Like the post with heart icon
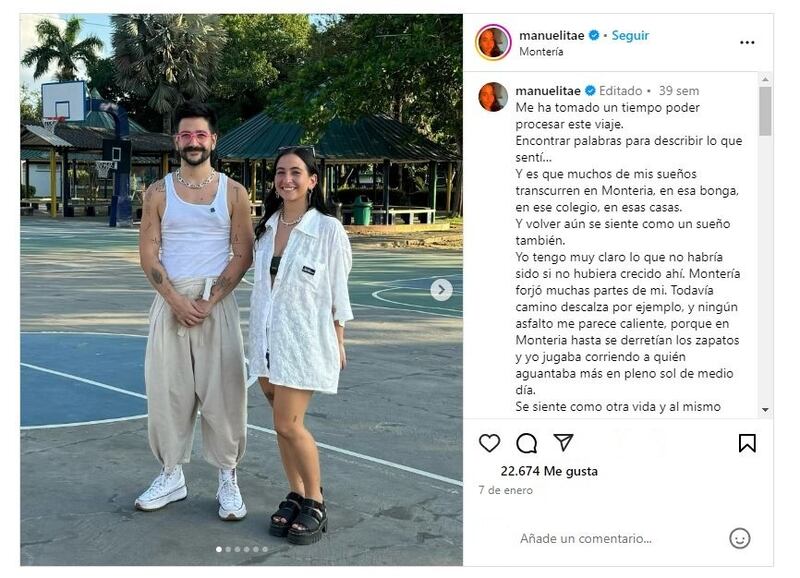 [x=489, y=443]
